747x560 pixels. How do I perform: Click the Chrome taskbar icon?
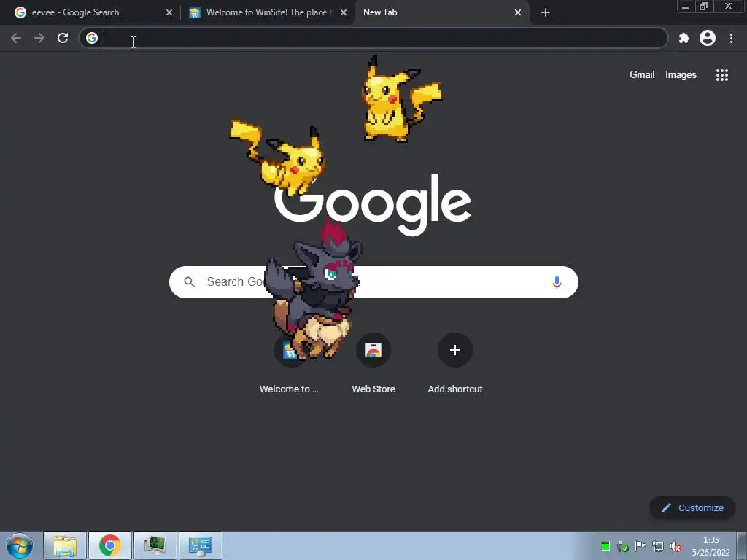(x=109, y=545)
